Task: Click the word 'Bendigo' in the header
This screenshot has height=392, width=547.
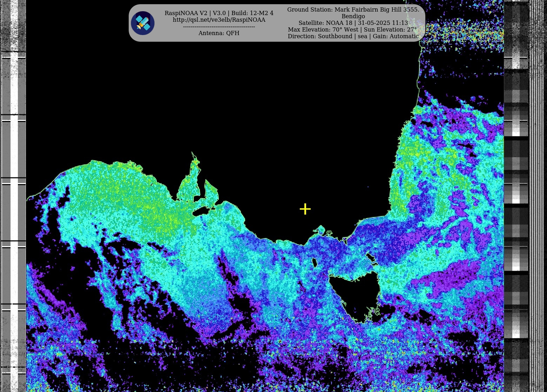Action: pyautogui.click(x=353, y=16)
